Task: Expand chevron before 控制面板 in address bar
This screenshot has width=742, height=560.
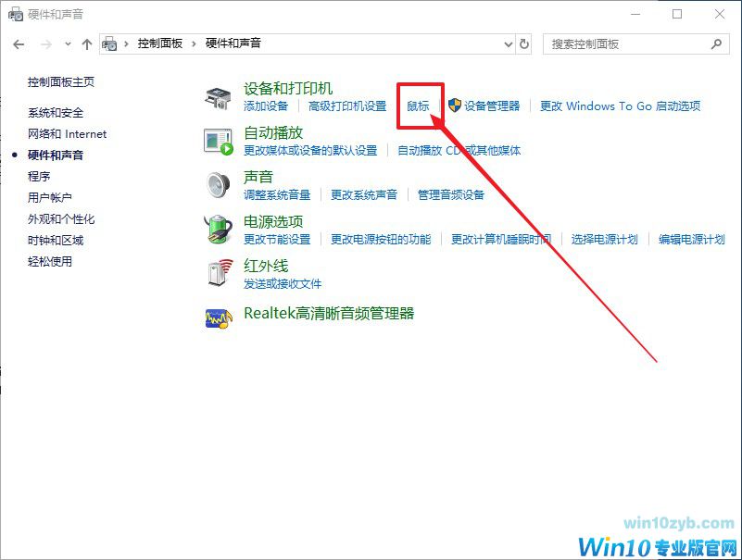Action: 126,44
